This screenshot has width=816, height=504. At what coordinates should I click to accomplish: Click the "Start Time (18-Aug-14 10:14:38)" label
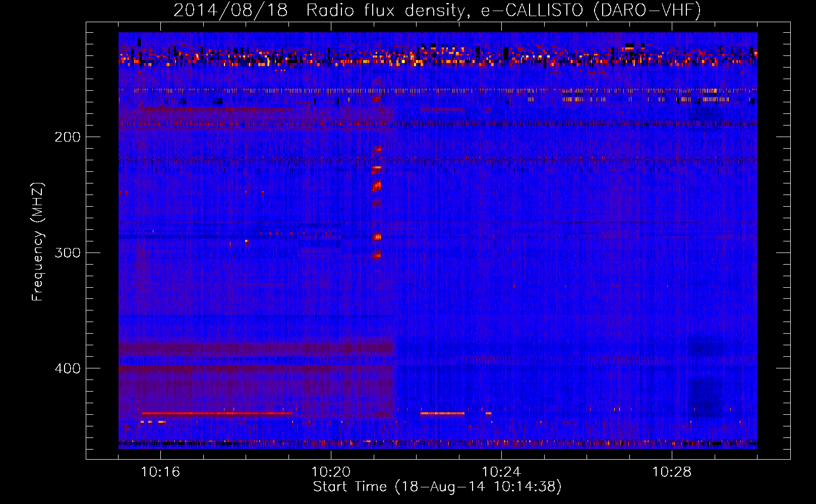pos(437,487)
